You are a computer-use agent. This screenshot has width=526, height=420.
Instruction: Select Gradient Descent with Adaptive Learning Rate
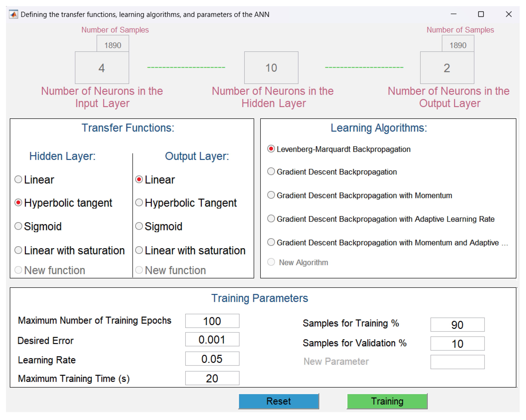[271, 219]
